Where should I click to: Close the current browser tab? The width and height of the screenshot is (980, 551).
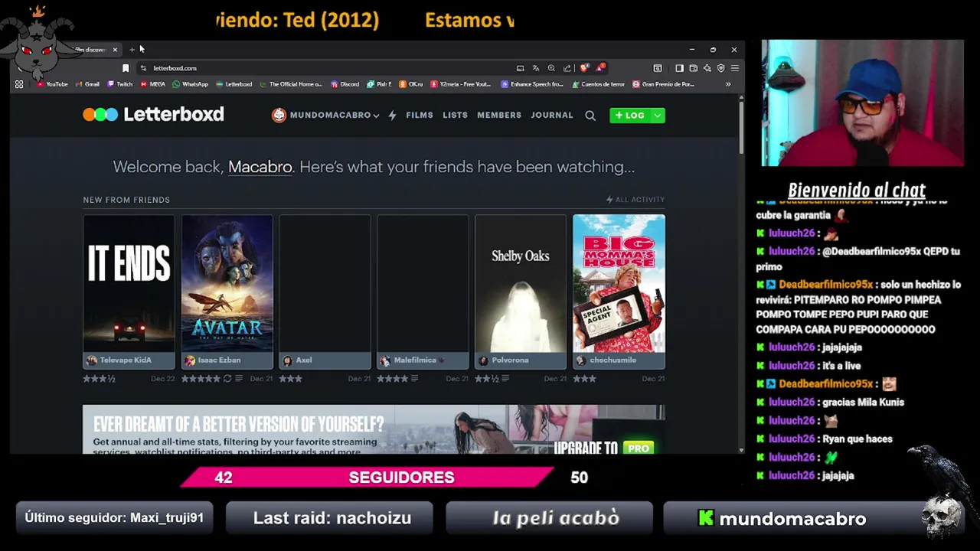[115, 50]
